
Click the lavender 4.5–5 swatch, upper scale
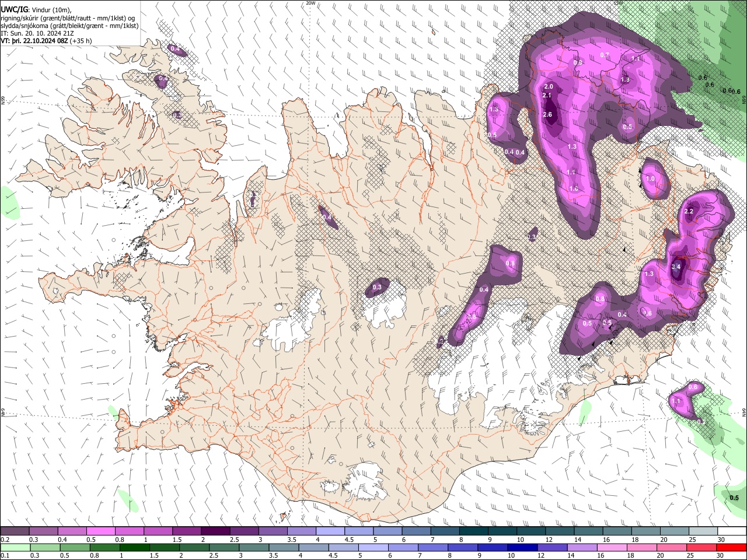[358, 531]
